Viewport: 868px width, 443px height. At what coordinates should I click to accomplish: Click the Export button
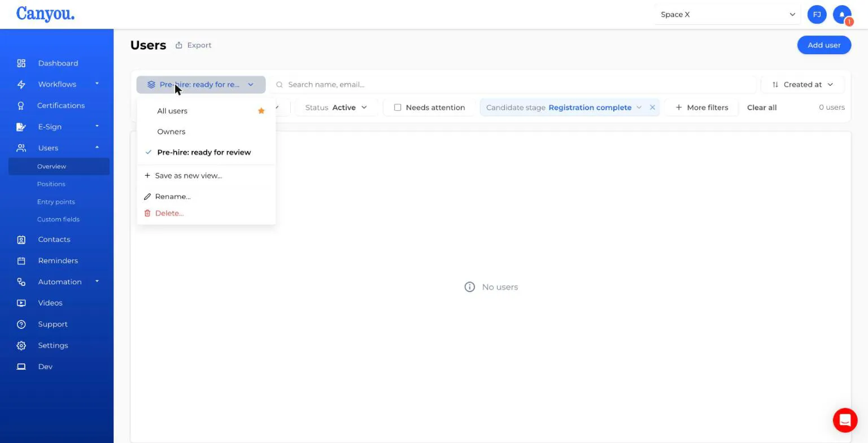point(193,45)
